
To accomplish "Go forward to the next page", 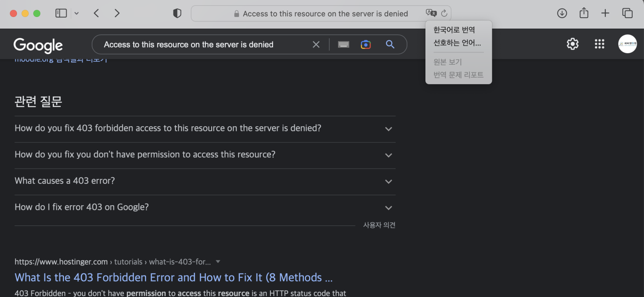I will pos(117,13).
